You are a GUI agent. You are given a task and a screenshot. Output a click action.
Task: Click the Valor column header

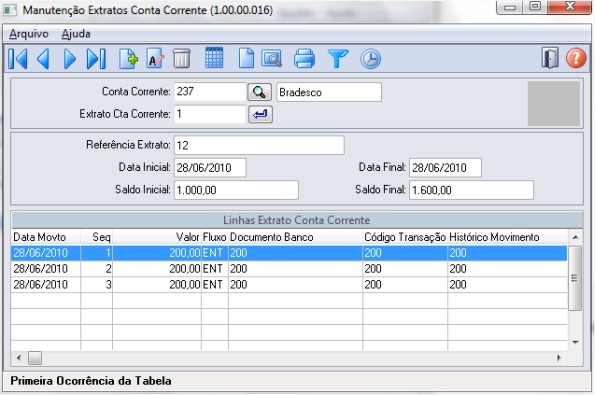(157, 237)
